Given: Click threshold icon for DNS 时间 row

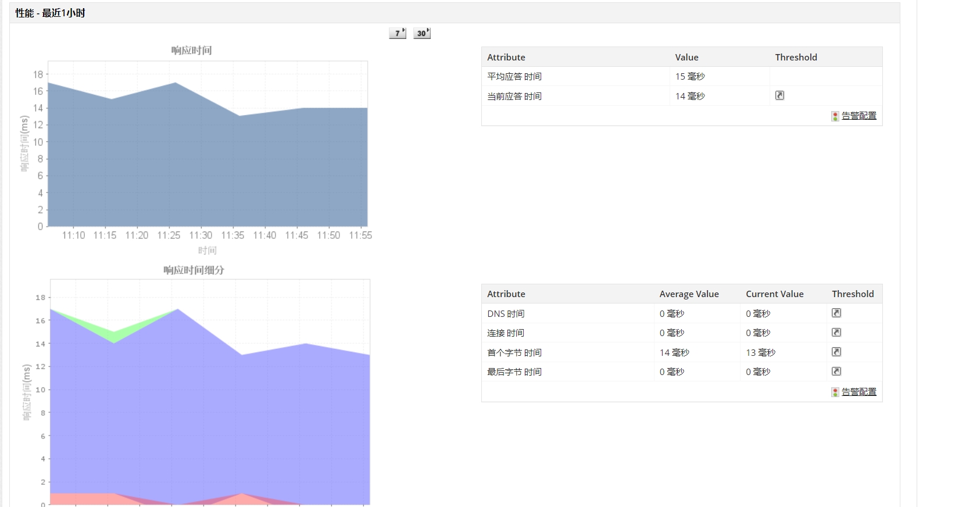Looking at the screenshot, I should point(836,313).
